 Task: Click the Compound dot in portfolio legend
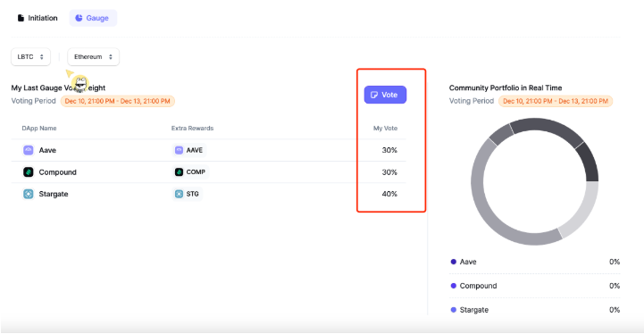pos(454,286)
